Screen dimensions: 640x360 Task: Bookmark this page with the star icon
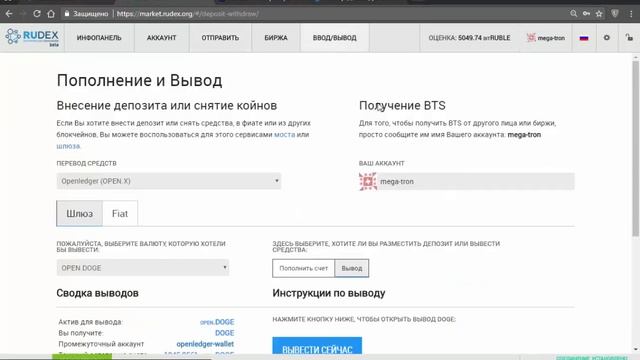tap(599, 13)
